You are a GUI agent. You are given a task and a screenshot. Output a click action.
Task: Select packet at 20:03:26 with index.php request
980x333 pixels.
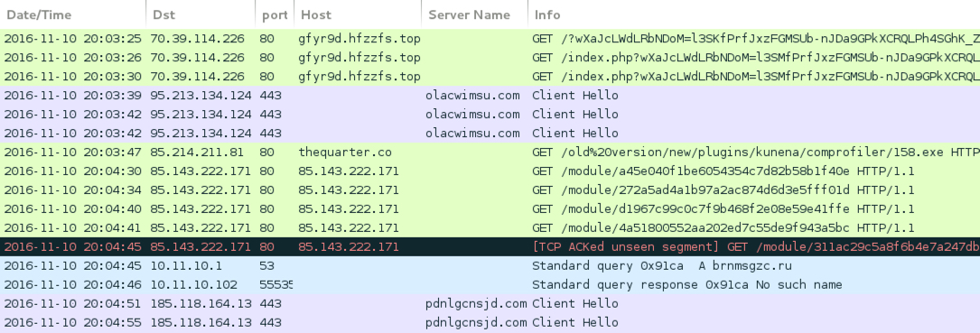[490, 58]
